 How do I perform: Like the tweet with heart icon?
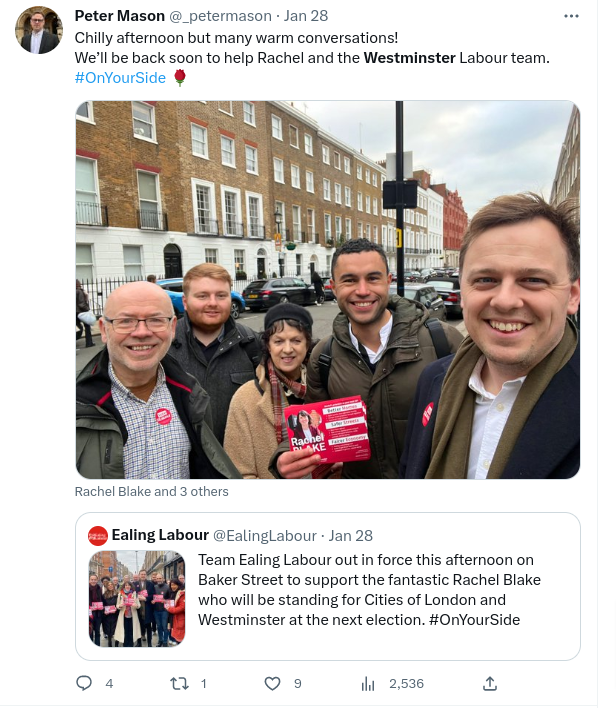[272, 684]
